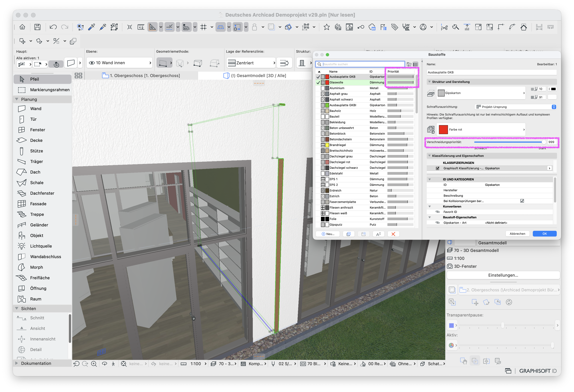This screenshot has width=574, height=392.
Task: Select the Dachfenster skylight tool
Action: [x=43, y=193]
